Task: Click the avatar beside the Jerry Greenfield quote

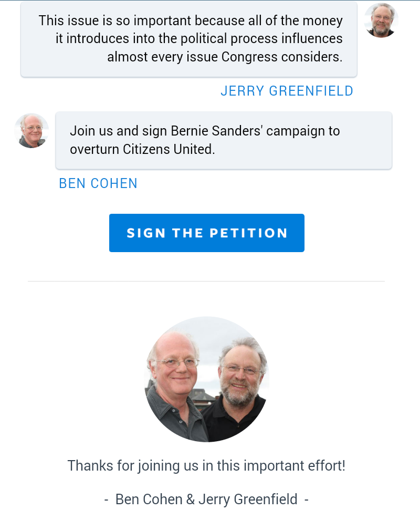Action: [381, 20]
